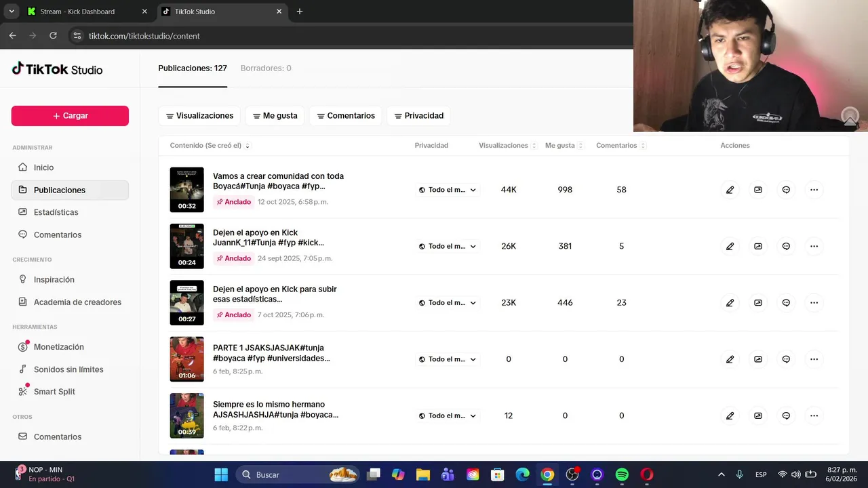
Task: Open Estadísticas in the sidebar
Action: [70, 212]
